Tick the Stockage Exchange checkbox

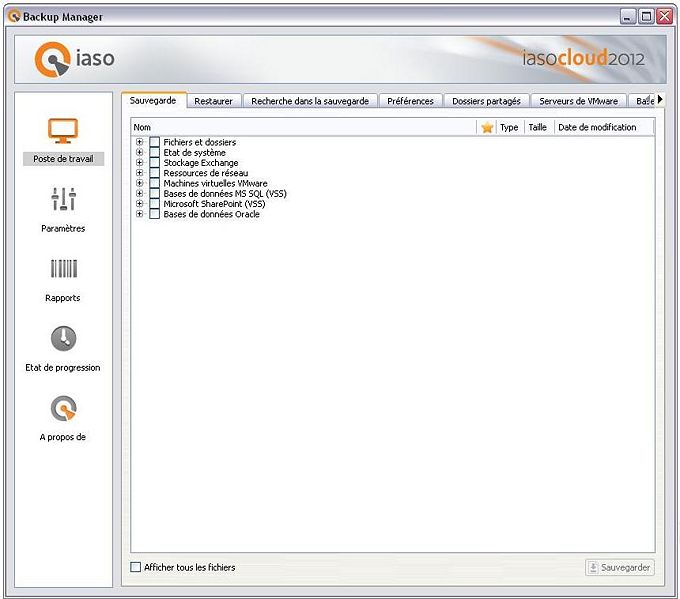[154, 163]
